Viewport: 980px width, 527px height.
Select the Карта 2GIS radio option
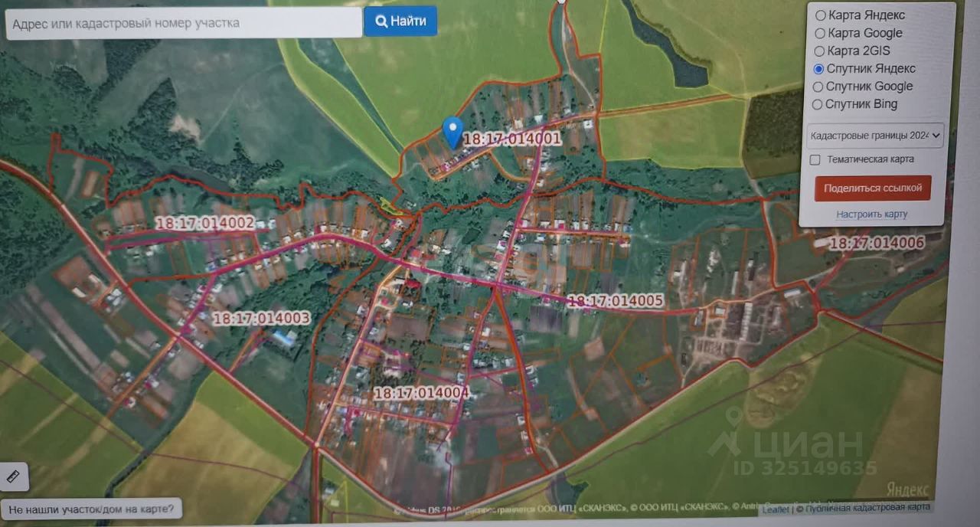[820, 51]
